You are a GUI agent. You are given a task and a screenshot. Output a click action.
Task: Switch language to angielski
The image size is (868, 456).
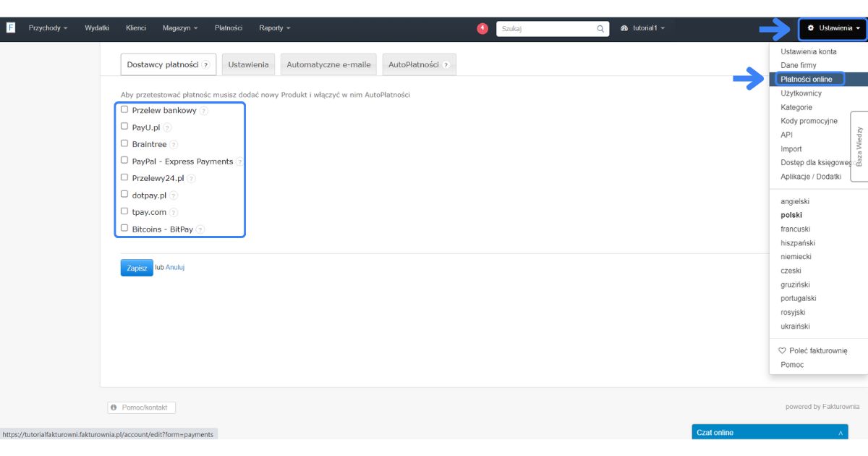pyautogui.click(x=795, y=201)
